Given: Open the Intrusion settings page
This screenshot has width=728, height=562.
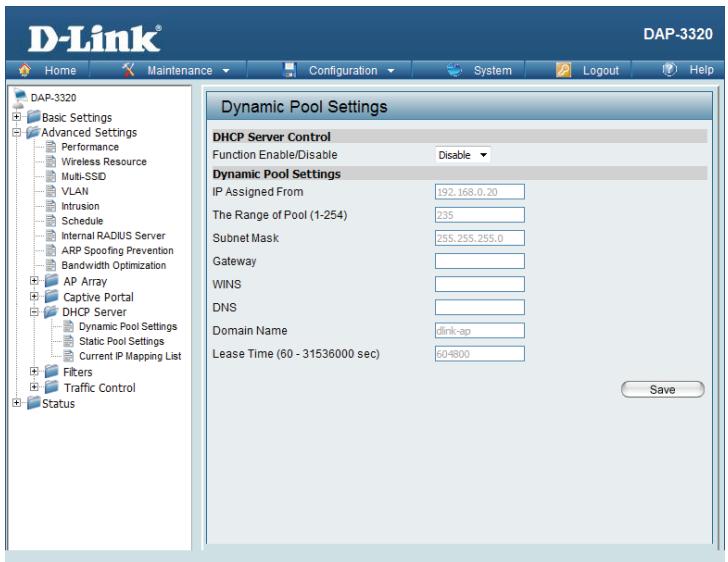Looking at the screenshot, I should (80, 206).
